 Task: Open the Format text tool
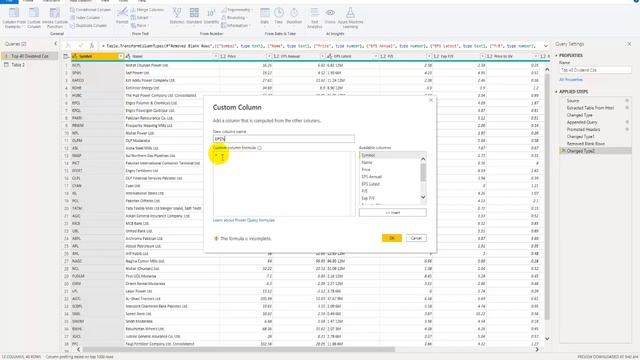coord(122,16)
